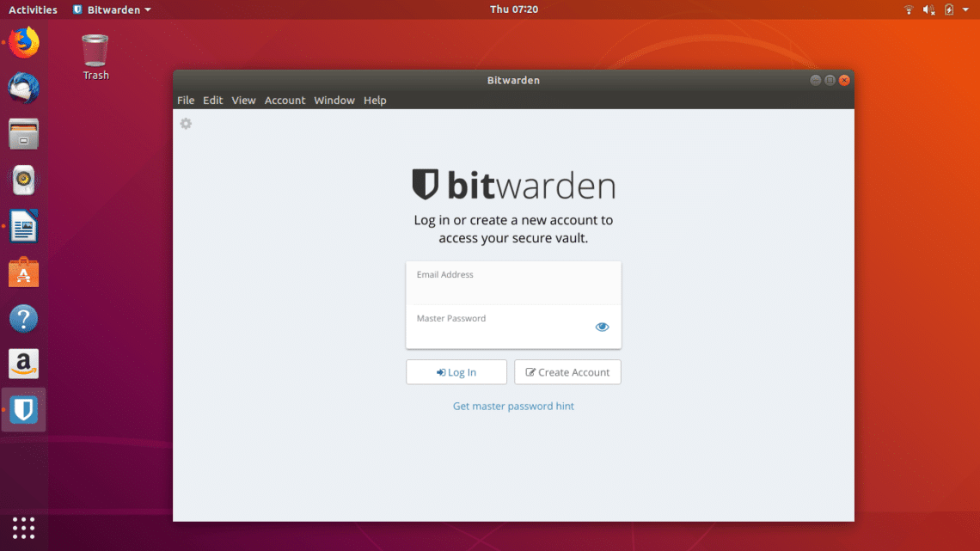Open Ubuntu Software from the dock
This screenshot has height=551, width=980.
click(x=24, y=273)
